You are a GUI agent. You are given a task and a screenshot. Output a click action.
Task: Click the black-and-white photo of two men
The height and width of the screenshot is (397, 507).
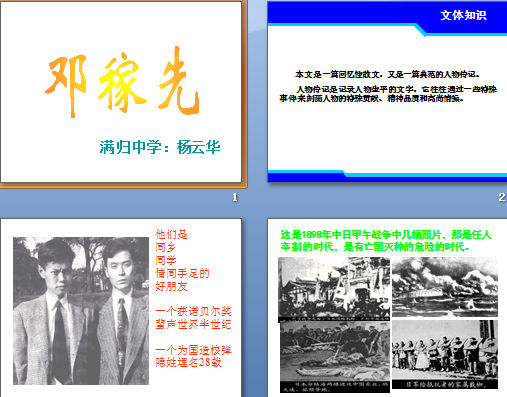pos(81,311)
